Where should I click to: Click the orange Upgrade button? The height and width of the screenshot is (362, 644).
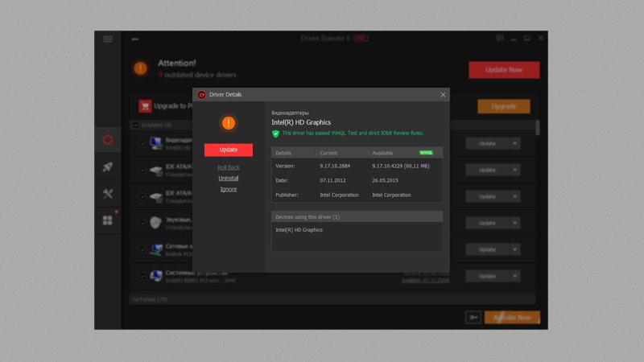point(504,106)
